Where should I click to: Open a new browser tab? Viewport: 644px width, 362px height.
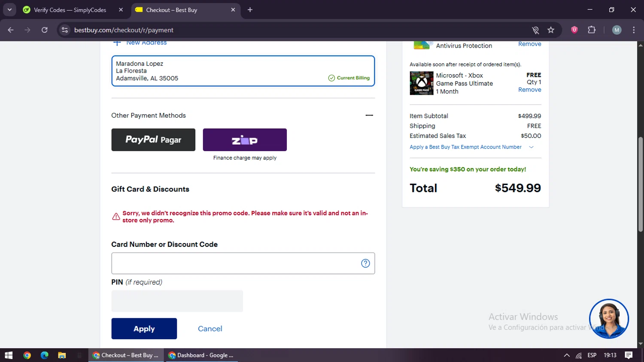(250, 9)
